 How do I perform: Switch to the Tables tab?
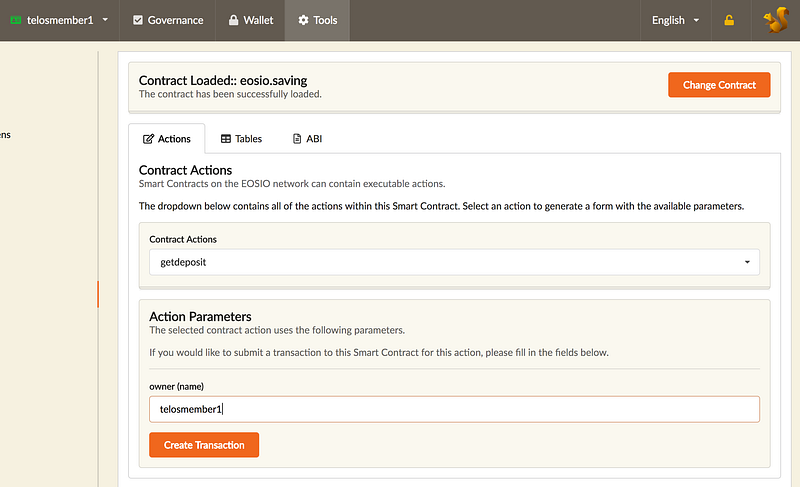(241, 139)
